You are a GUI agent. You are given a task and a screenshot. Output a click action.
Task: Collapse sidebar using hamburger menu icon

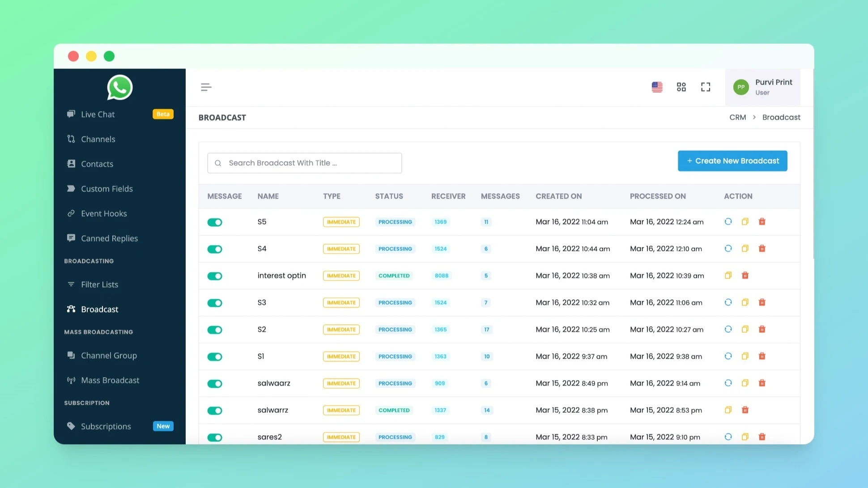pos(206,87)
